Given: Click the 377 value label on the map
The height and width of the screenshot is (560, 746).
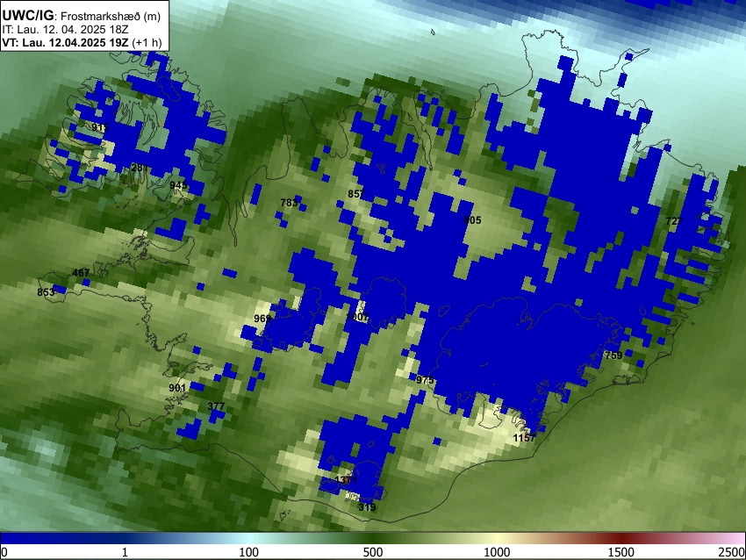Looking at the screenshot, I should tap(216, 406).
